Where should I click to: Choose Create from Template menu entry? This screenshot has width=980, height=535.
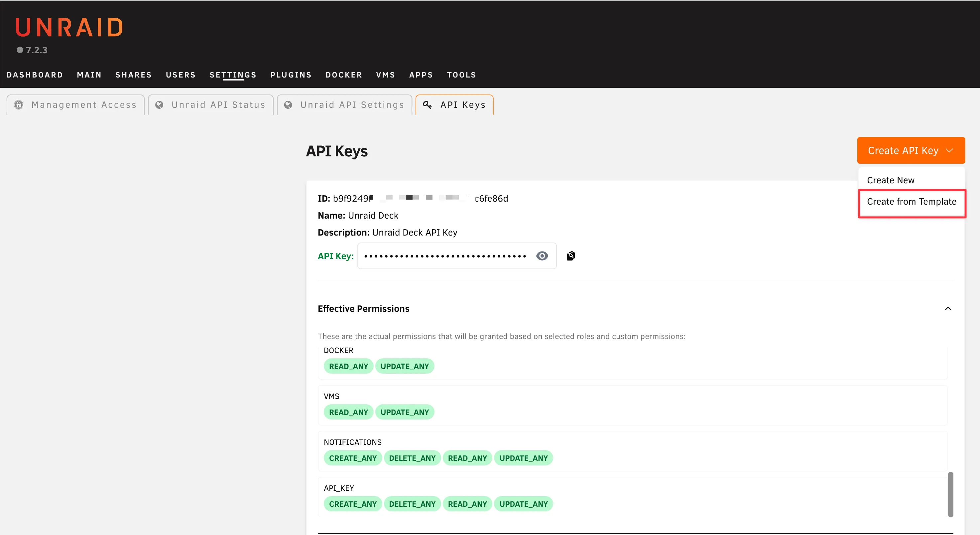(912, 202)
